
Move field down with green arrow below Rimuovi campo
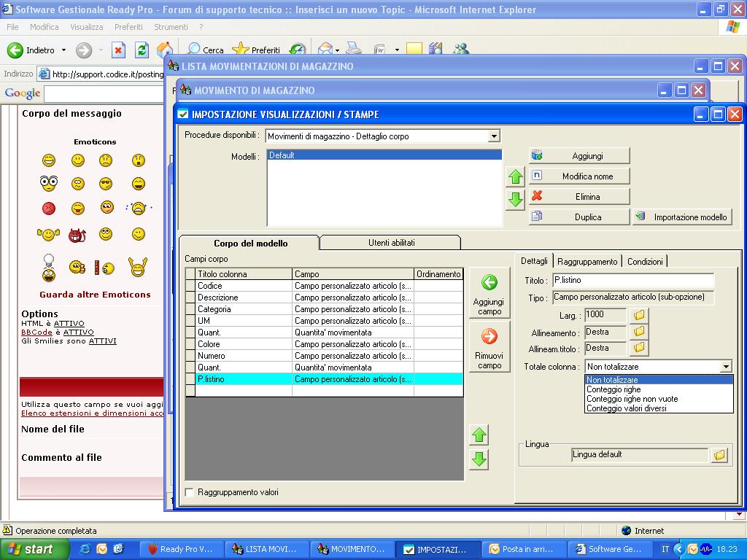[479, 459]
